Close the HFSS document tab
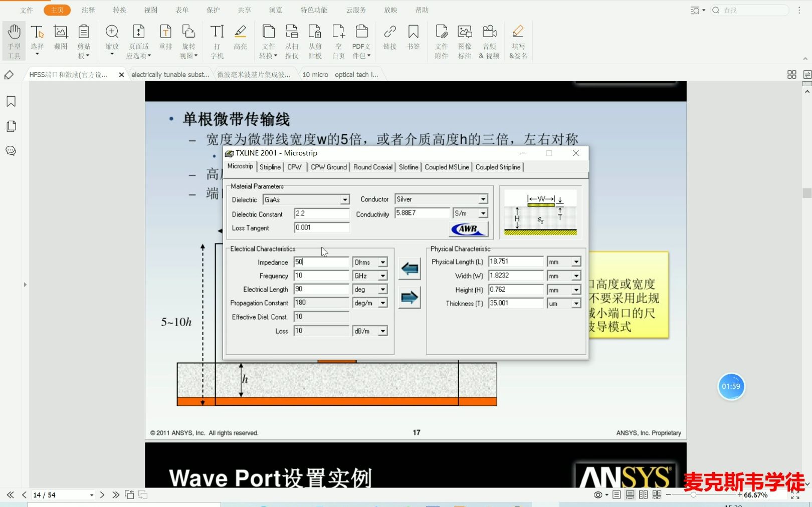 pyautogui.click(x=121, y=75)
